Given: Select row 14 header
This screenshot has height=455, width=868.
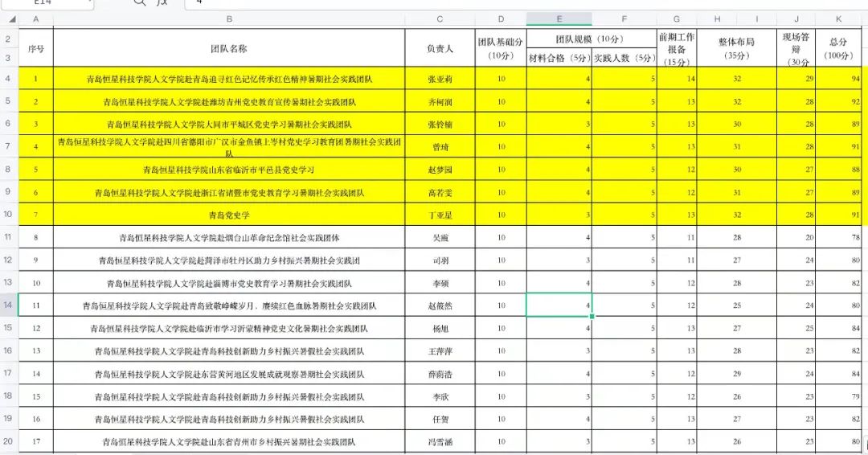Looking at the screenshot, I should click(9, 305).
